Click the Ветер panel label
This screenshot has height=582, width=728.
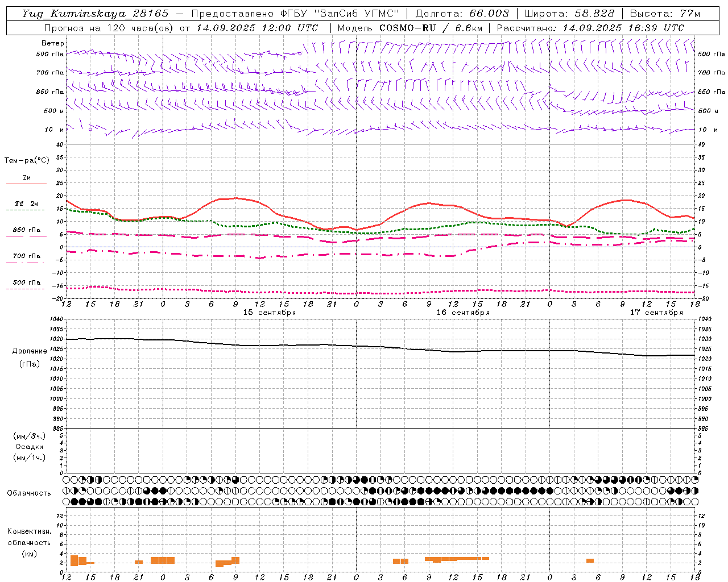coord(53,43)
